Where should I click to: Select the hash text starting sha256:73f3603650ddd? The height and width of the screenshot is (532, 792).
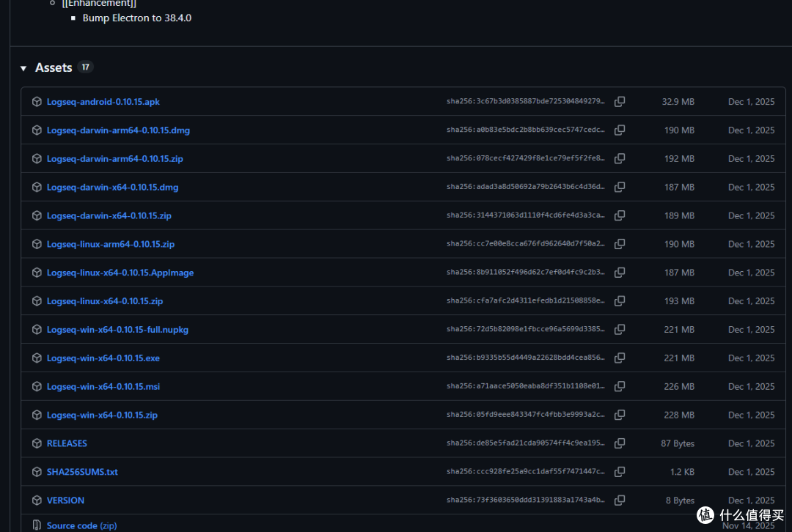tap(525, 500)
